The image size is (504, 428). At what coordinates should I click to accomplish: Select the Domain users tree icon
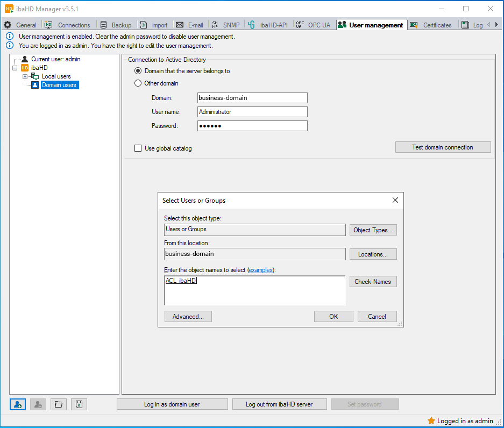click(x=35, y=85)
